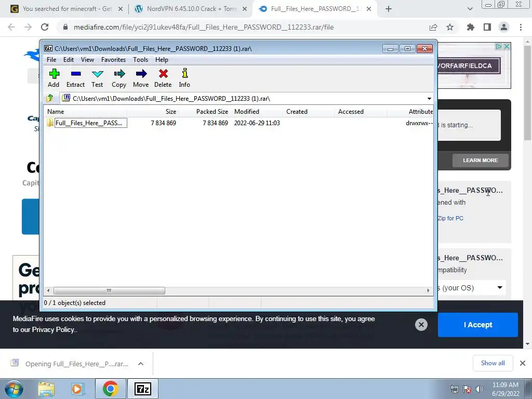This screenshot has width=532, height=399.
Task: Open the File menu in 7-Zip
Action: 51,60
